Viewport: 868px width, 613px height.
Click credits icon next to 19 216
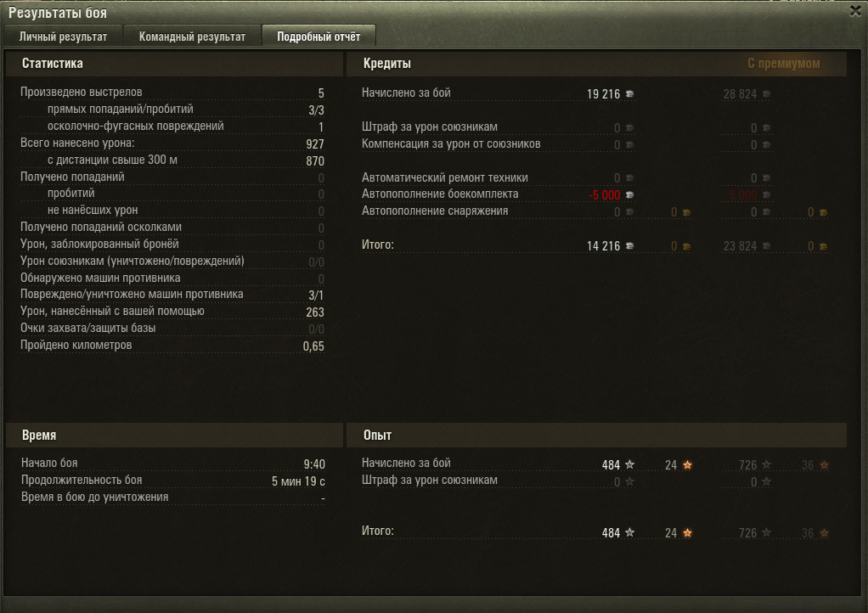tap(629, 94)
